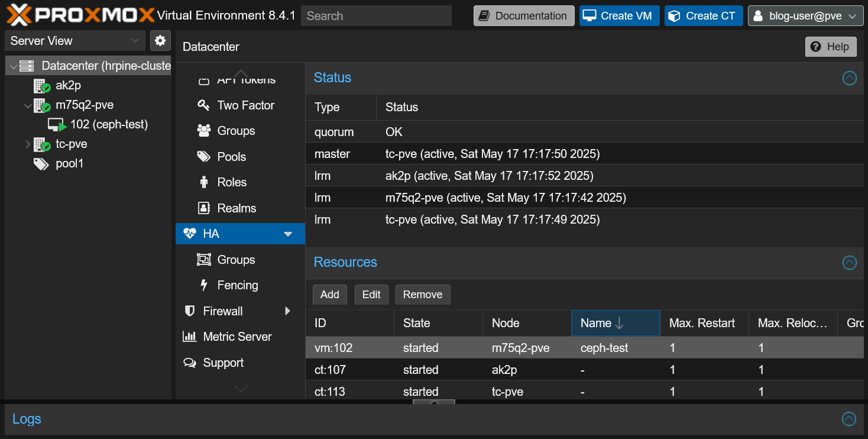Click the Create CT button
This screenshot has width=868, height=439.
pos(704,16)
